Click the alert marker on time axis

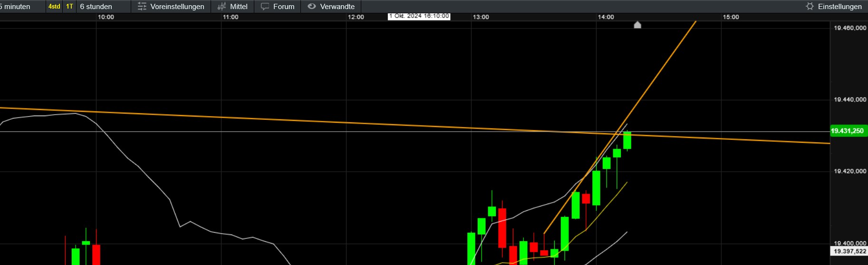pos(637,25)
